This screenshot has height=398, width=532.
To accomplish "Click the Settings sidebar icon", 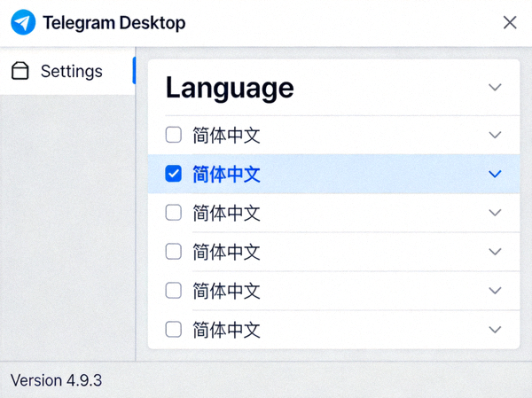I will [x=20, y=71].
